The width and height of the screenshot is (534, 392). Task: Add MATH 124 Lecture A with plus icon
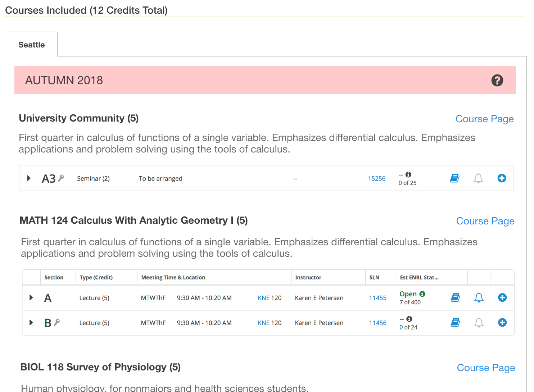pyautogui.click(x=502, y=297)
